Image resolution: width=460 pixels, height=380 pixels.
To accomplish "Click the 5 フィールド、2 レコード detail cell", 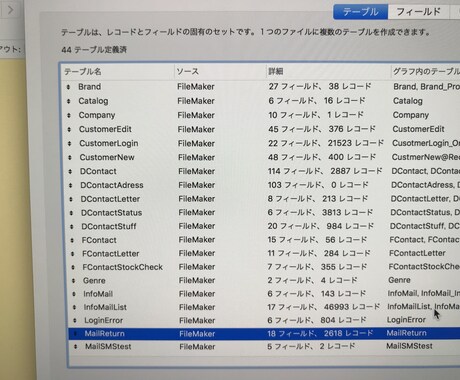I will (x=311, y=346).
